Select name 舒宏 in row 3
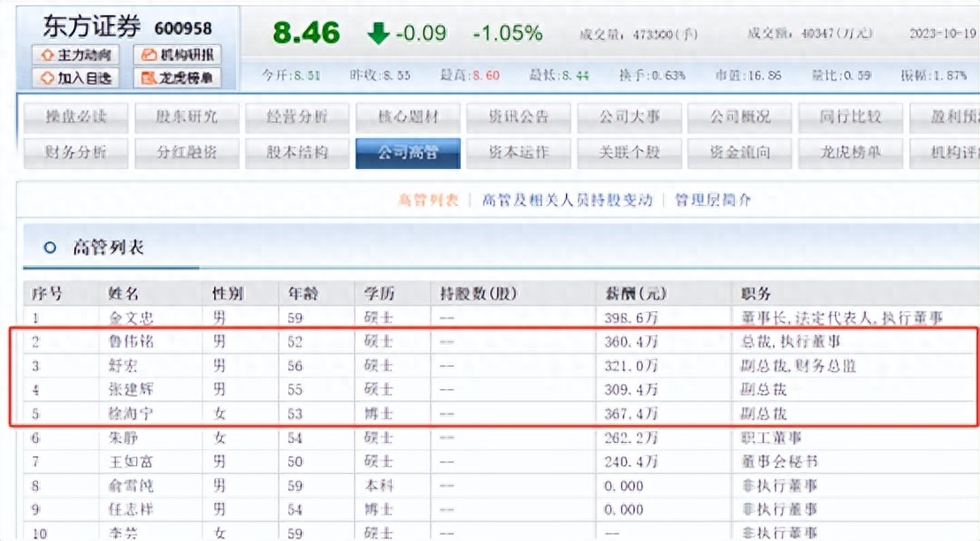980x541 pixels. (x=122, y=365)
